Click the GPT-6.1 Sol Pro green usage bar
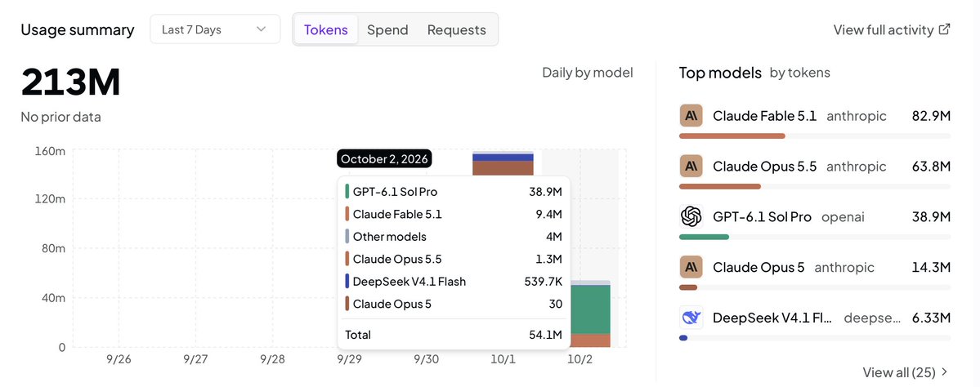The image size is (980, 387). coord(704,237)
